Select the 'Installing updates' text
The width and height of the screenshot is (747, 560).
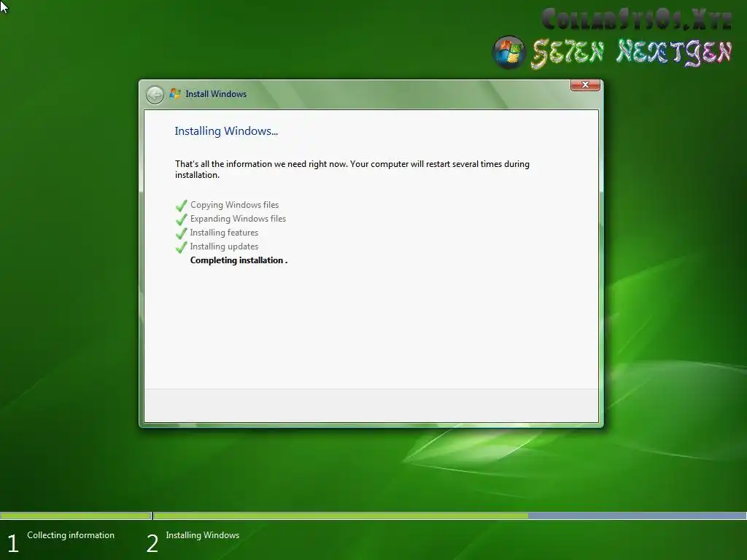(x=224, y=246)
